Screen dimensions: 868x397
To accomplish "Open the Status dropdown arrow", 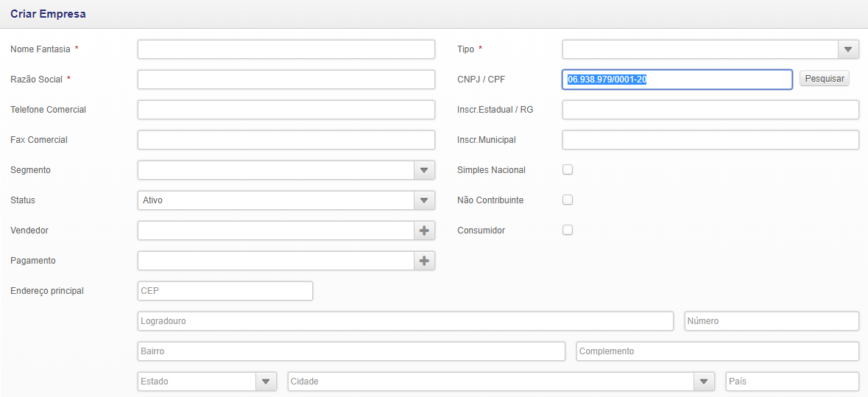I will 424,200.
